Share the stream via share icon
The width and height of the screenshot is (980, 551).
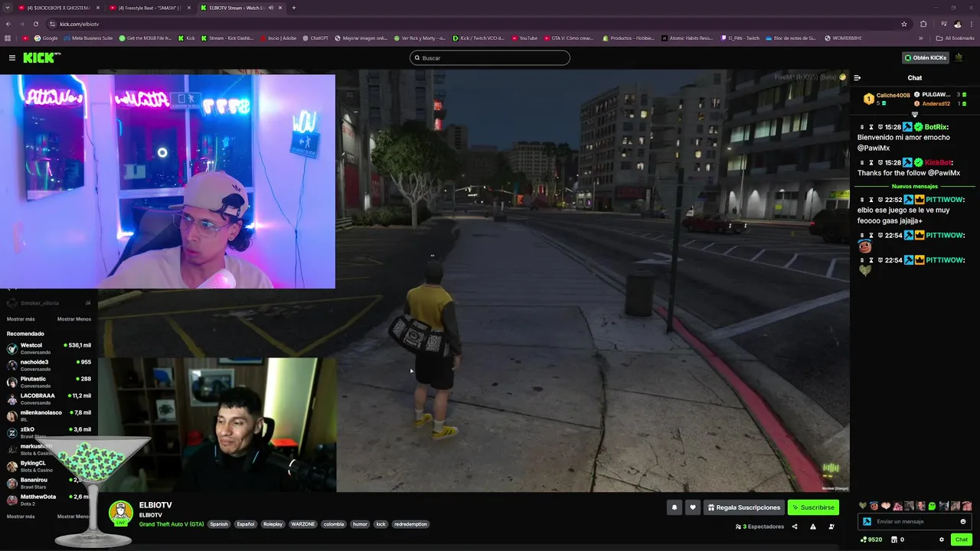pos(794,527)
